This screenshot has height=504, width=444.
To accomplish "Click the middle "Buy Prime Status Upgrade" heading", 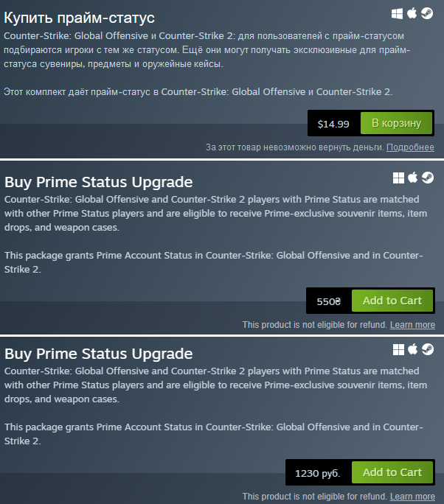I will (98, 182).
